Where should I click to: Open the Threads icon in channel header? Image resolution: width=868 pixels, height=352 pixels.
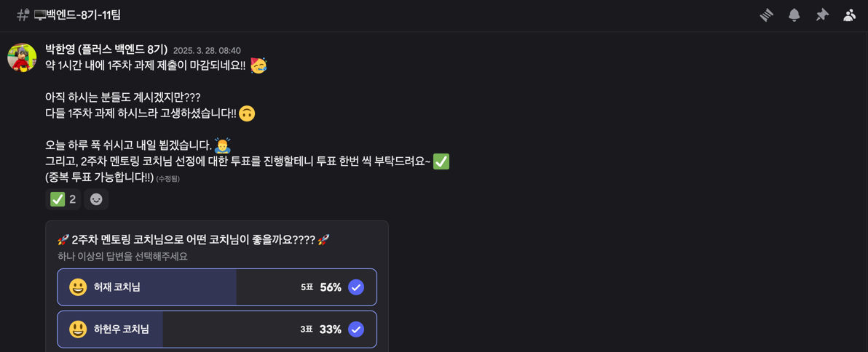766,15
